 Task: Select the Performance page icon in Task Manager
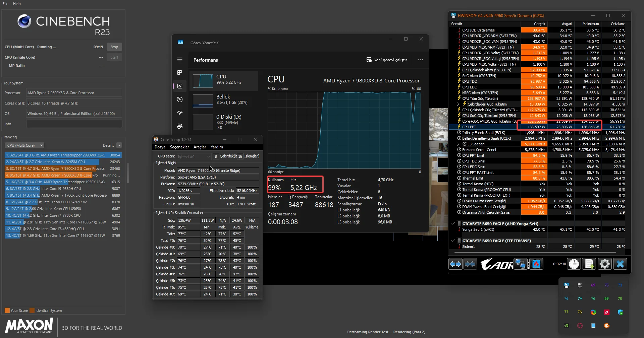point(180,86)
